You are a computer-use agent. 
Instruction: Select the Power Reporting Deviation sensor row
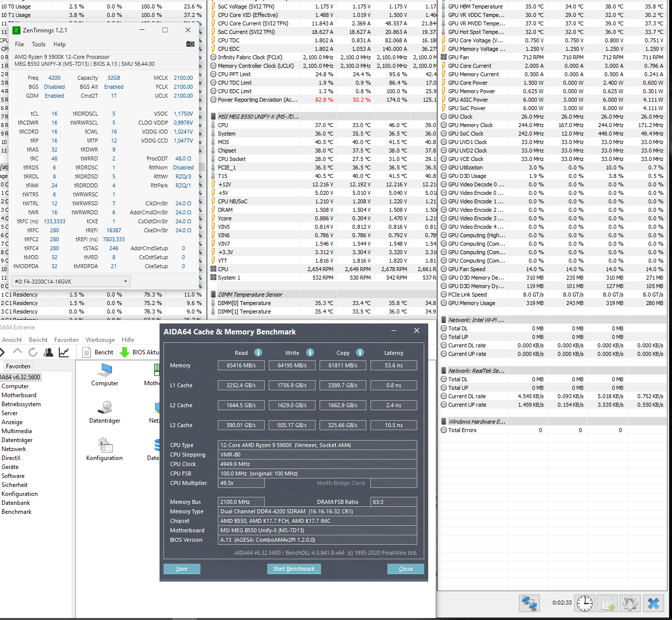click(x=323, y=100)
